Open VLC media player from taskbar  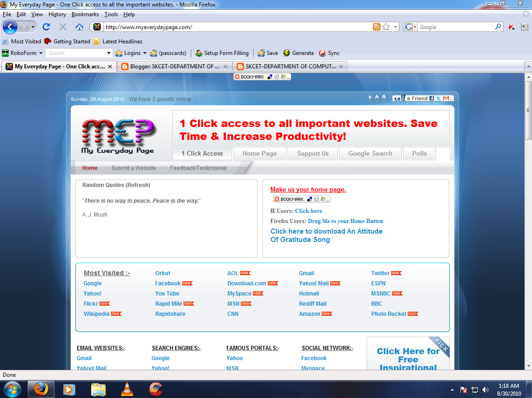(x=127, y=389)
